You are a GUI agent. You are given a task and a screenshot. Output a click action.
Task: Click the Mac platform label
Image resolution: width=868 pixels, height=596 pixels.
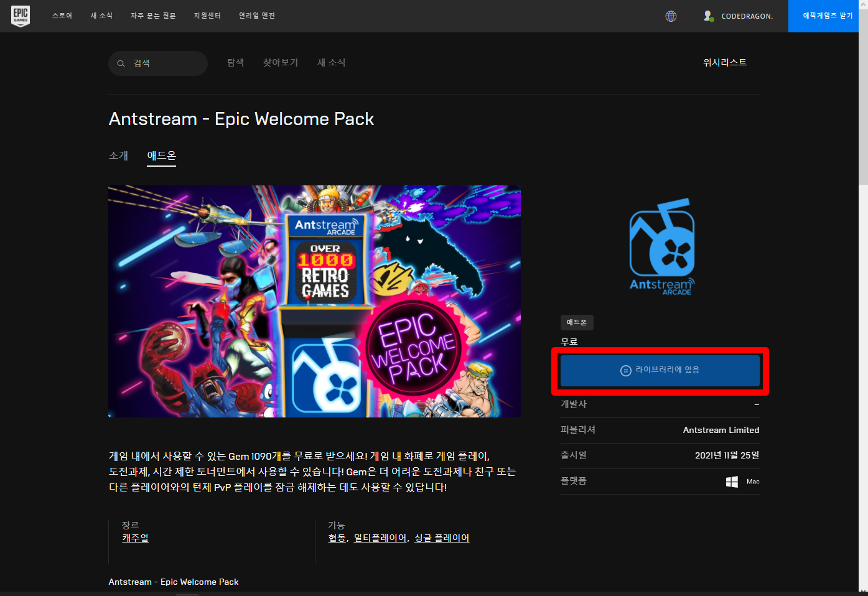[753, 482]
